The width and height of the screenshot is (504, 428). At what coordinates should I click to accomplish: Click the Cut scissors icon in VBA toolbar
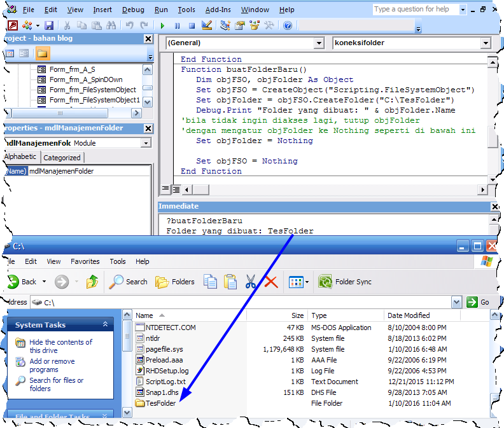[x=67, y=25]
